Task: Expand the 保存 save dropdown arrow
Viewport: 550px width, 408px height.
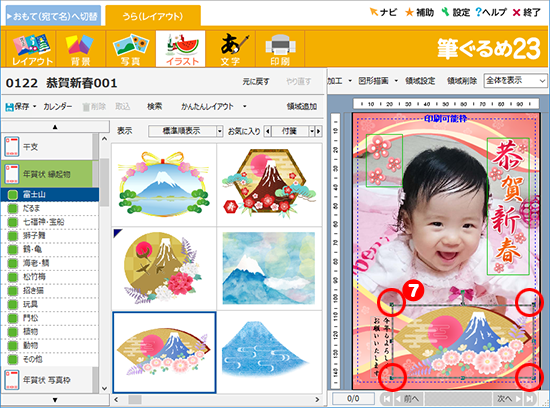Action: pyautogui.click(x=34, y=106)
